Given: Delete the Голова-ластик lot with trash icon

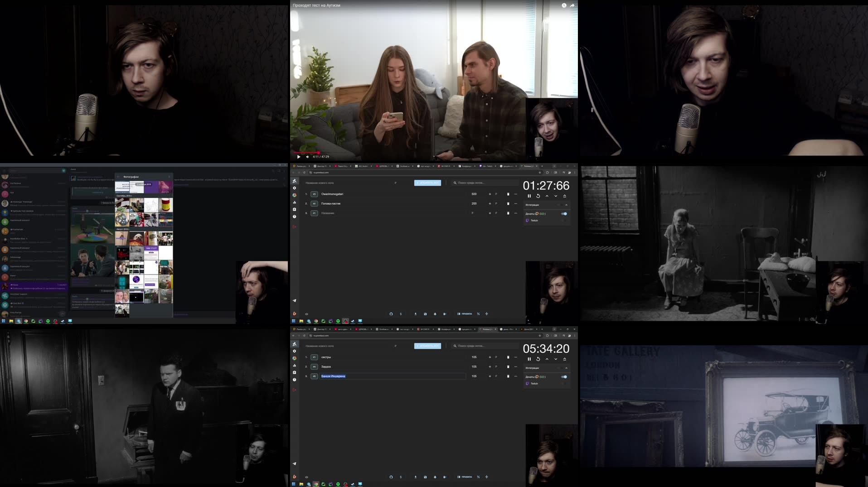Looking at the screenshot, I should coord(508,203).
